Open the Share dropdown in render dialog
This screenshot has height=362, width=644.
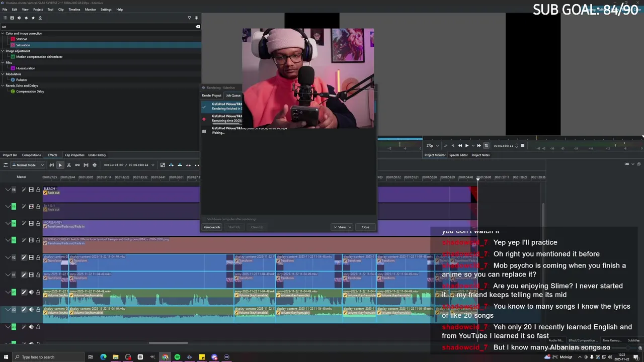pyautogui.click(x=342, y=227)
